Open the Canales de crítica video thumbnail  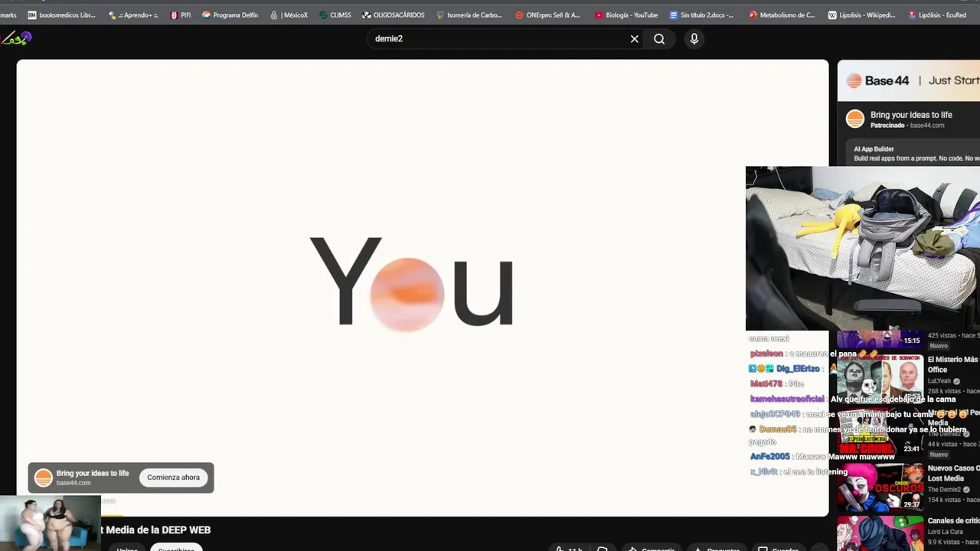[880, 533]
